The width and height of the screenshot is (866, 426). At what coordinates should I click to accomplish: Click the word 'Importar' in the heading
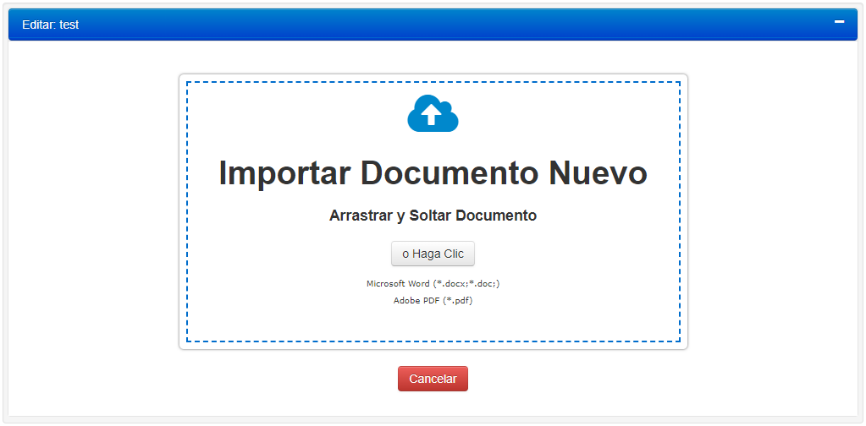pyautogui.click(x=284, y=172)
